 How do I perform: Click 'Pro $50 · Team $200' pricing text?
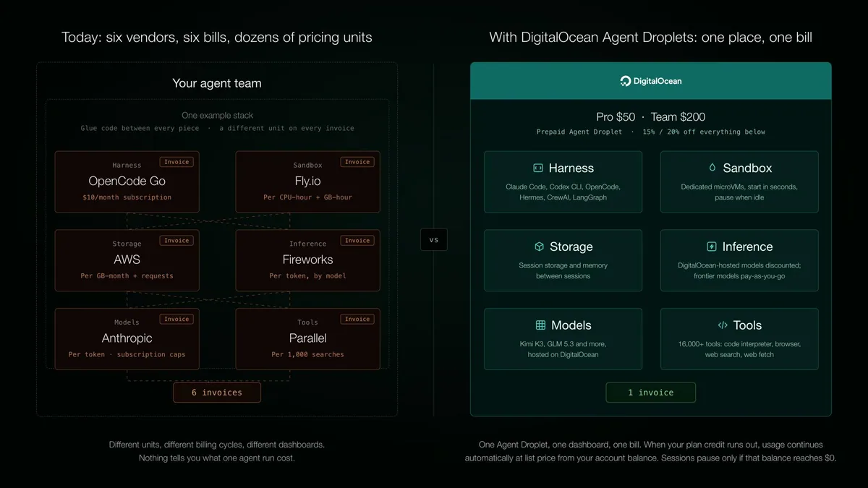pos(651,117)
